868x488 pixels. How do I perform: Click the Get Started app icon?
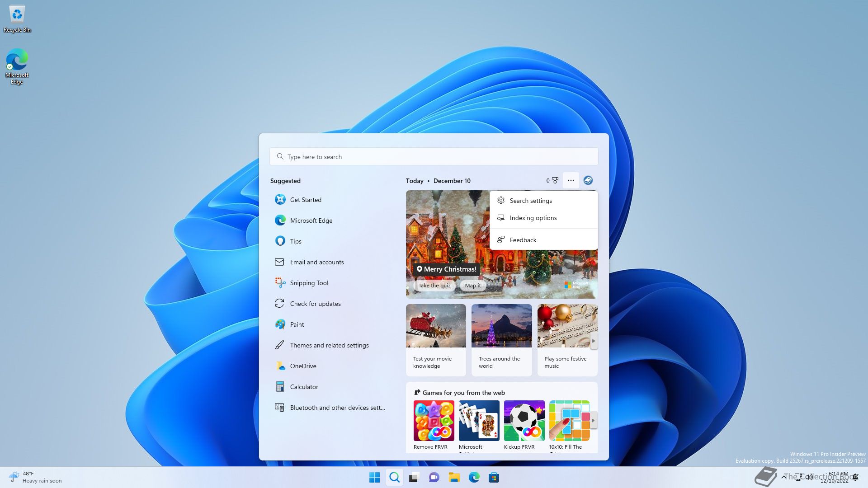tap(280, 199)
